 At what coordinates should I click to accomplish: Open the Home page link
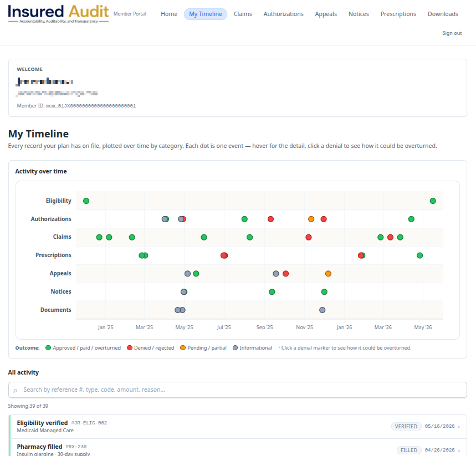tap(169, 14)
